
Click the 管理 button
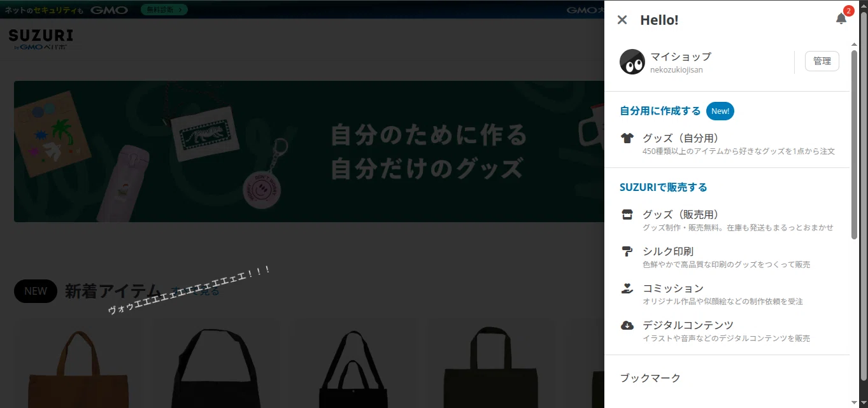(822, 61)
